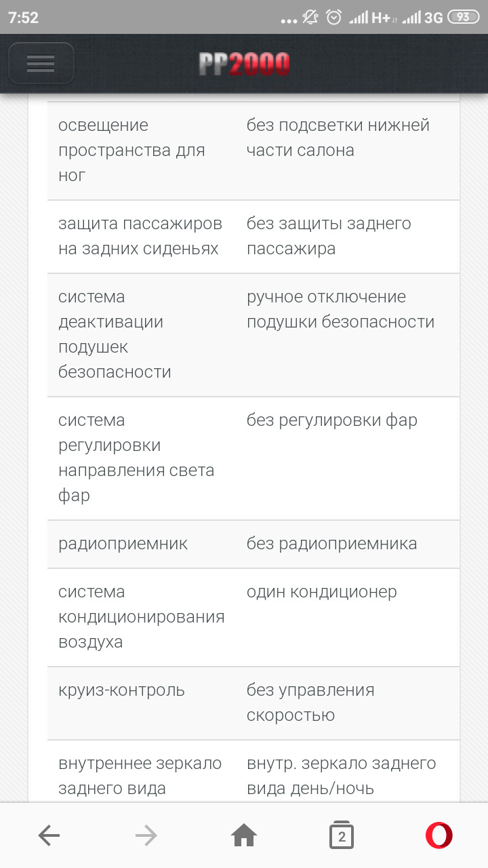The height and width of the screenshot is (868, 488).
Task: Tap the battery indicator showing 93
Action: (x=463, y=18)
